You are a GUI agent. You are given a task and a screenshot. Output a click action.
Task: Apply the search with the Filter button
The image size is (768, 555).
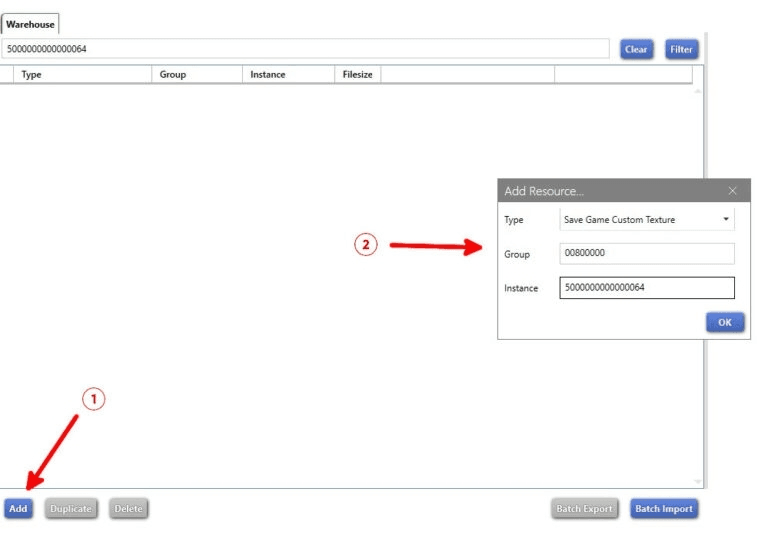tap(681, 49)
